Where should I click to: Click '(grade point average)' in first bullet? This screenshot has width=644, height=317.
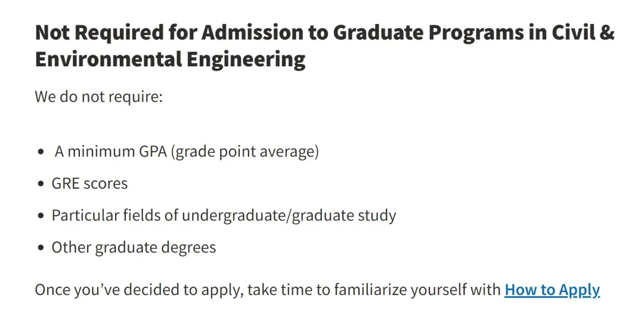click(245, 152)
